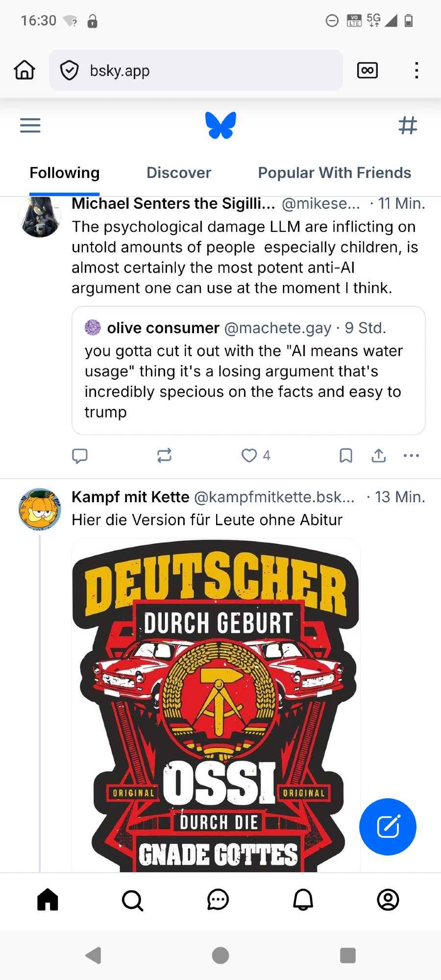Like the post with 4 likes
Viewport: 441px width, 980px height.
[249, 456]
